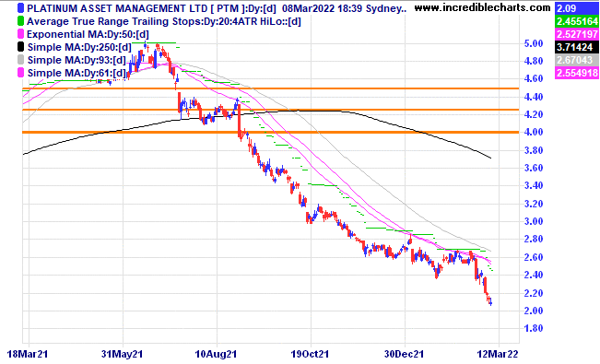Click the 30Dec21 date axis label

point(405,354)
